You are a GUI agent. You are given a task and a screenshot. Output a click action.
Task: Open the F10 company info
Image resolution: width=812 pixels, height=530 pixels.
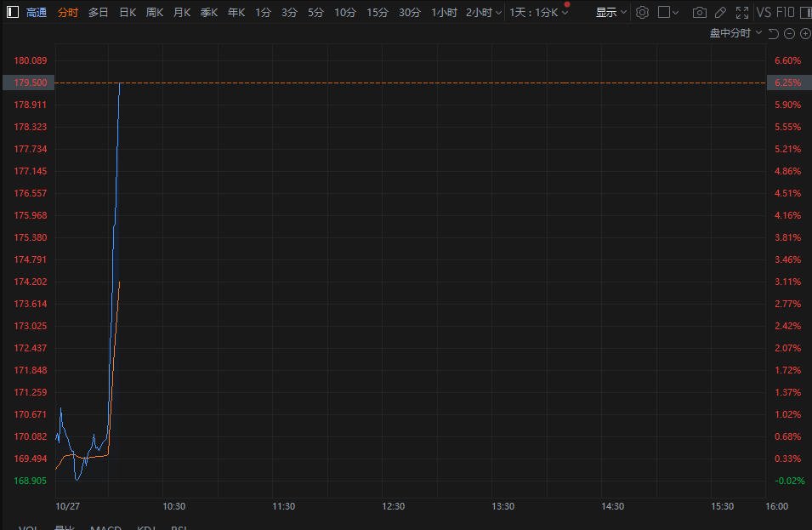click(x=785, y=12)
